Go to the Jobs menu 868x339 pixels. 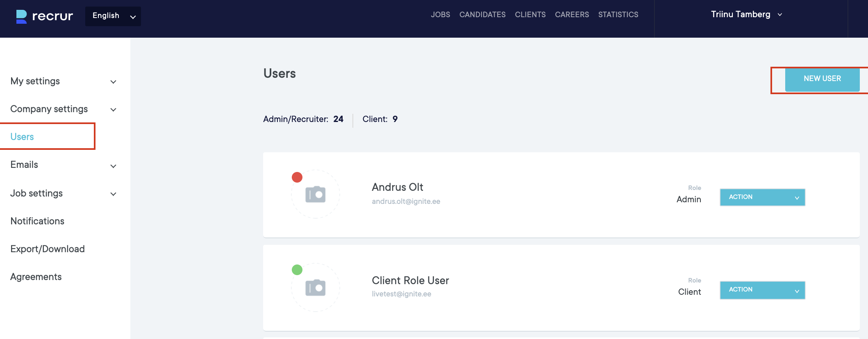point(440,15)
